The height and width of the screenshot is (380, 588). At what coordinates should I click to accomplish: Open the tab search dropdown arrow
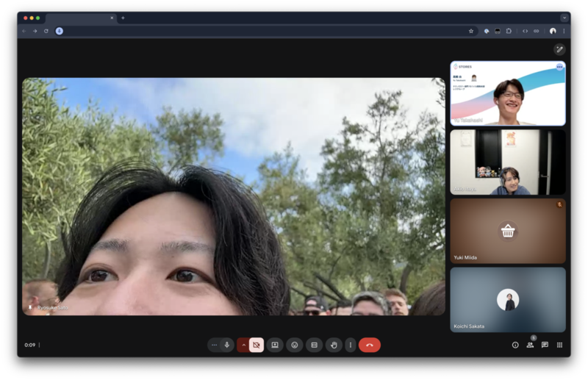(564, 18)
